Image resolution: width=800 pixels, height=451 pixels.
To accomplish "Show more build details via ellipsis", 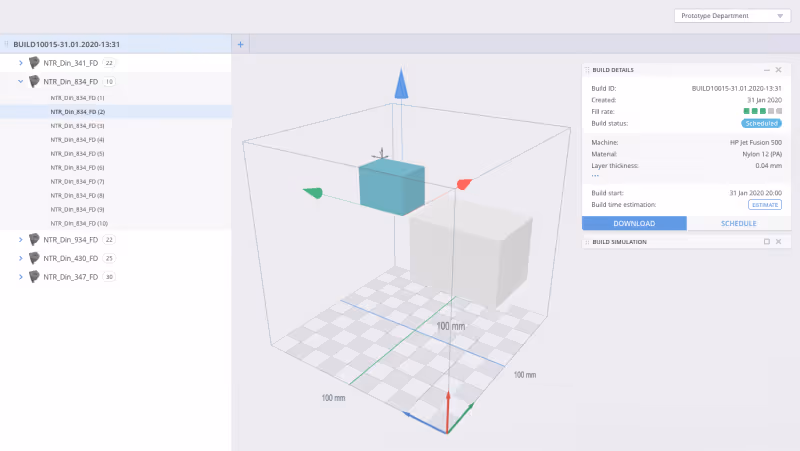I will (595, 176).
